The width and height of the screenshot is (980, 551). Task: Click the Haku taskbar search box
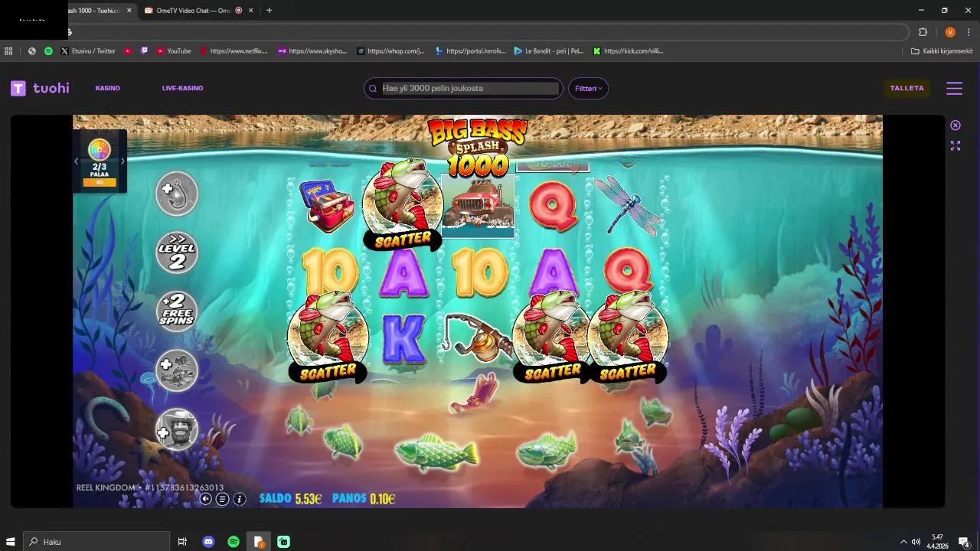[96, 542]
